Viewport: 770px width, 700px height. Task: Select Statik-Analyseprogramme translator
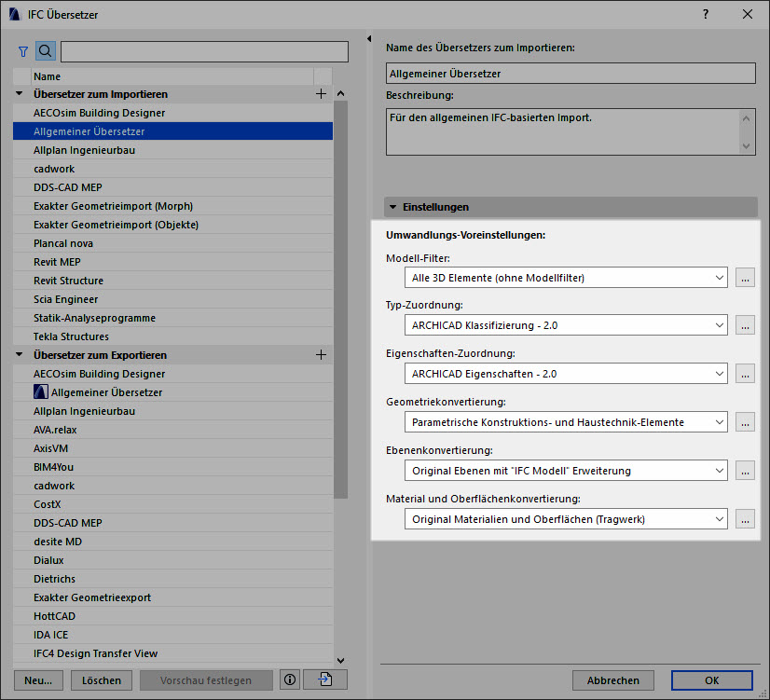click(x=172, y=318)
